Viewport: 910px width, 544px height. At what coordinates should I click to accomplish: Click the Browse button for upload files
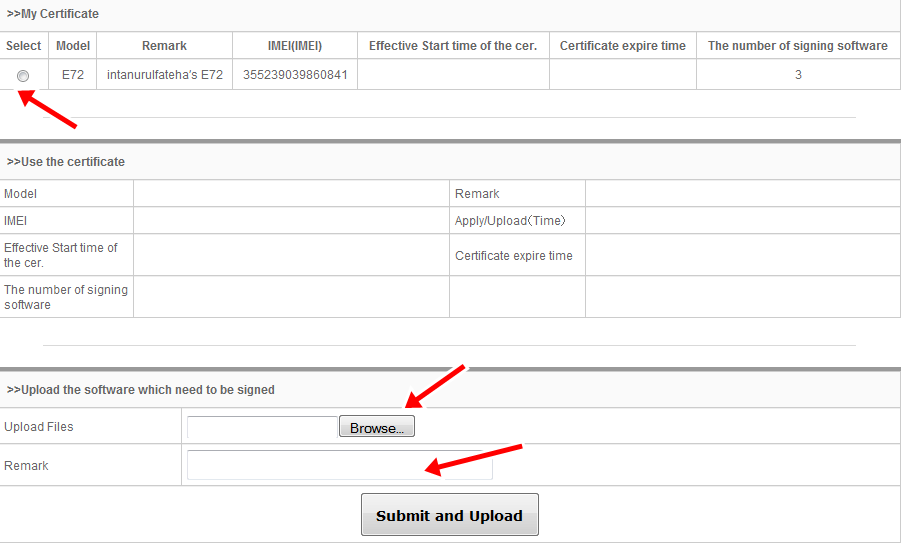coord(377,427)
